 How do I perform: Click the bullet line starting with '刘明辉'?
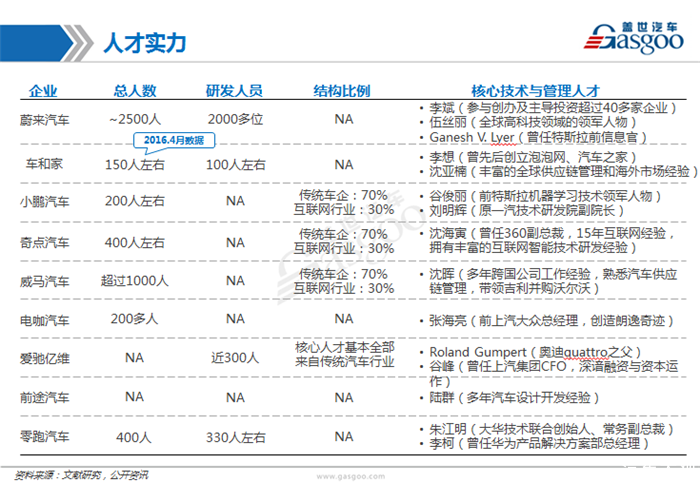pos(522,210)
